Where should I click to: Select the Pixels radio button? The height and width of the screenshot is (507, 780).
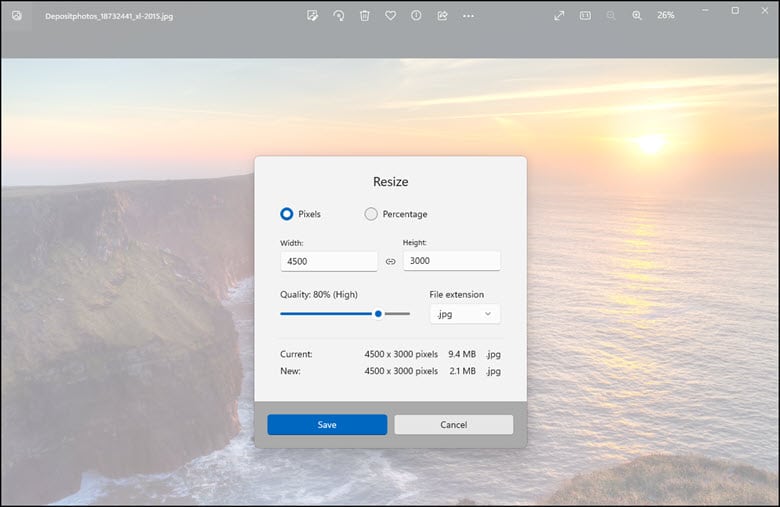(287, 214)
